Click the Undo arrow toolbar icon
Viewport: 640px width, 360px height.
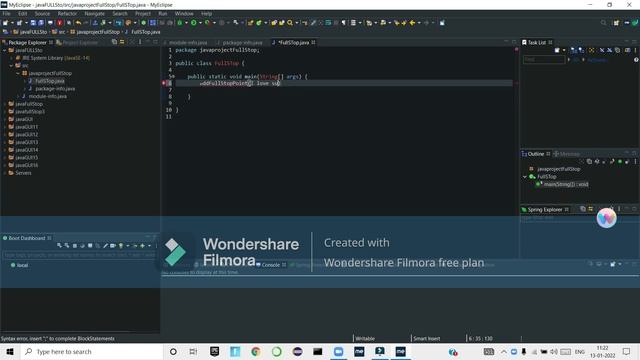coord(78,23)
